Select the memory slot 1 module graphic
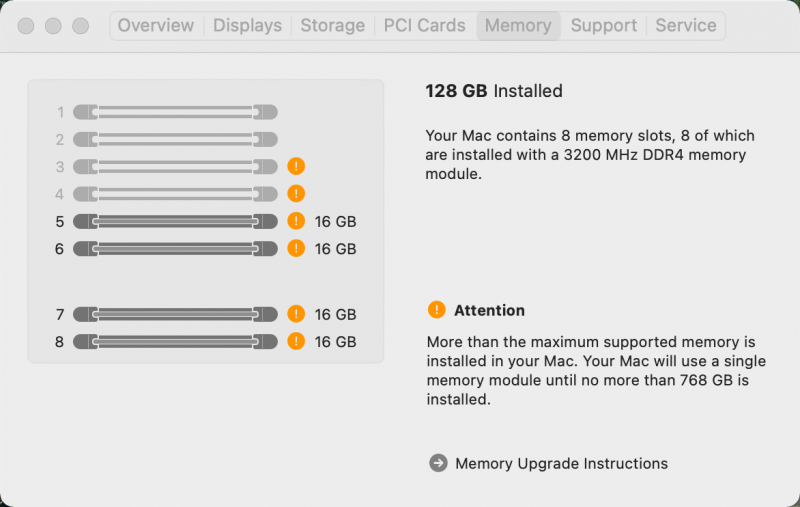Viewport: 800px width, 507px height. pyautogui.click(x=175, y=112)
